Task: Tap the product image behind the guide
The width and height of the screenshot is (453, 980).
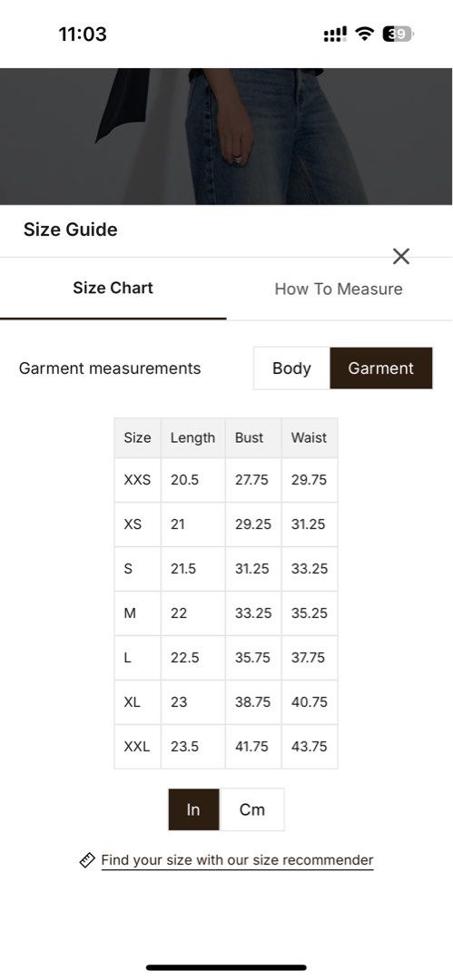Action: coord(227,136)
